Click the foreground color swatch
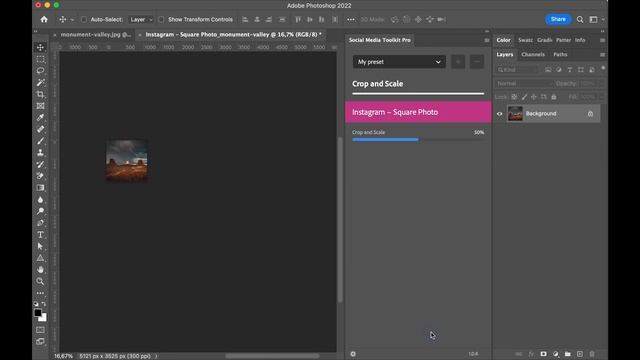The width and height of the screenshot is (640, 360). (x=38, y=313)
